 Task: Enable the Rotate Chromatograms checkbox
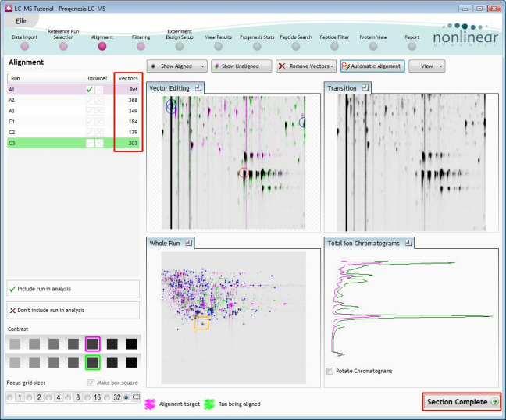(330, 371)
